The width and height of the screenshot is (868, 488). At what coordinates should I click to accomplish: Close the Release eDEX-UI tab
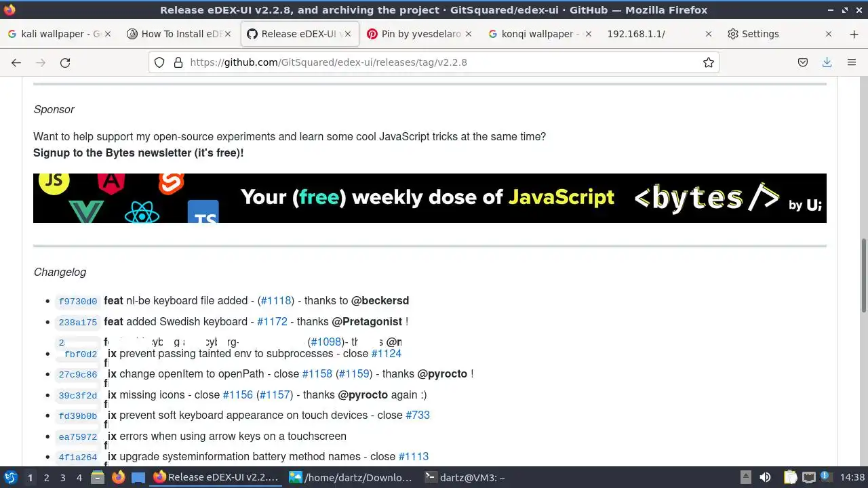pyautogui.click(x=348, y=34)
